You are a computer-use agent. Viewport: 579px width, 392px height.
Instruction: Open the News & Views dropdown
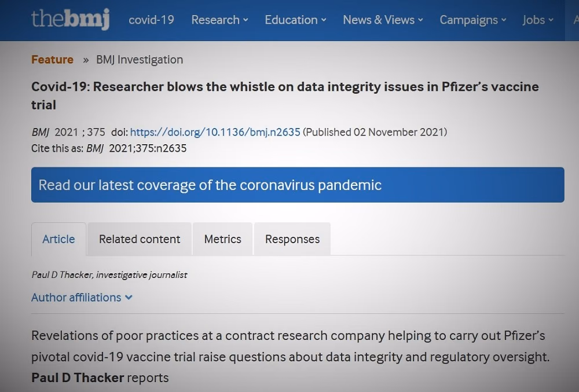coord(383,20)
